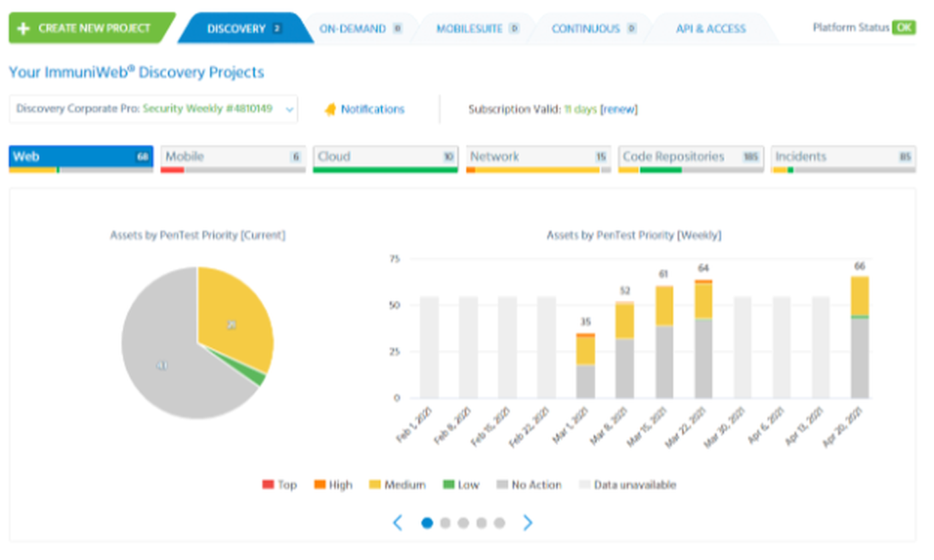Screen dimensions: 934x560
Task: Select the fourth carousel dot
Action: pyautogui.click(x=481, y=523)
